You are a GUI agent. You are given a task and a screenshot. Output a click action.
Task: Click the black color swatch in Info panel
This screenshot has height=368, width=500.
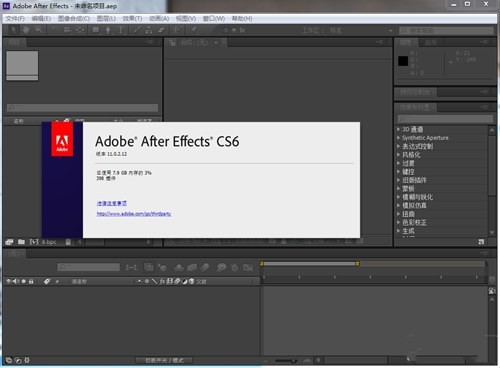(403, 61)
